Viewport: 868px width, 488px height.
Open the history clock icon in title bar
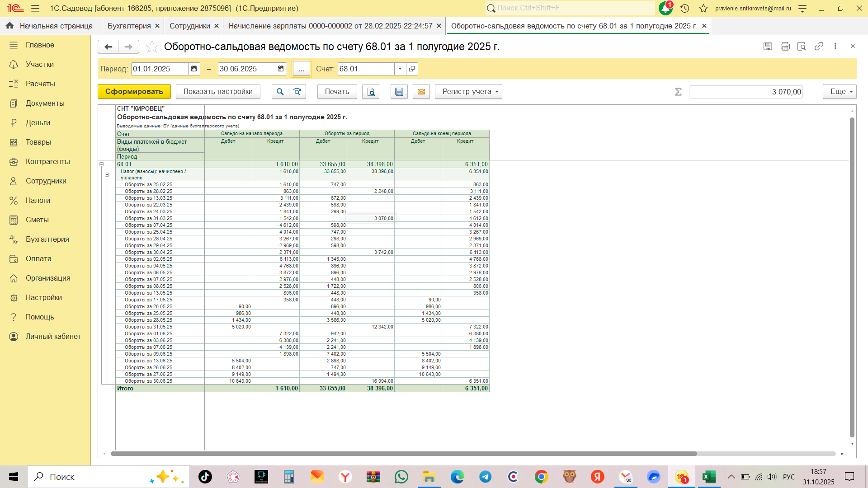click(684, 8)
